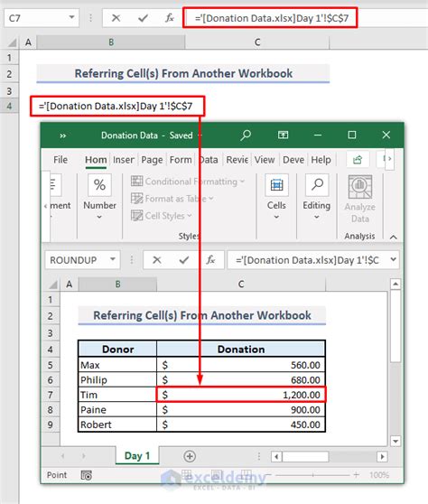Click the inner formula bar input
This screenshot has width=428, height=504.
[307, 260]
